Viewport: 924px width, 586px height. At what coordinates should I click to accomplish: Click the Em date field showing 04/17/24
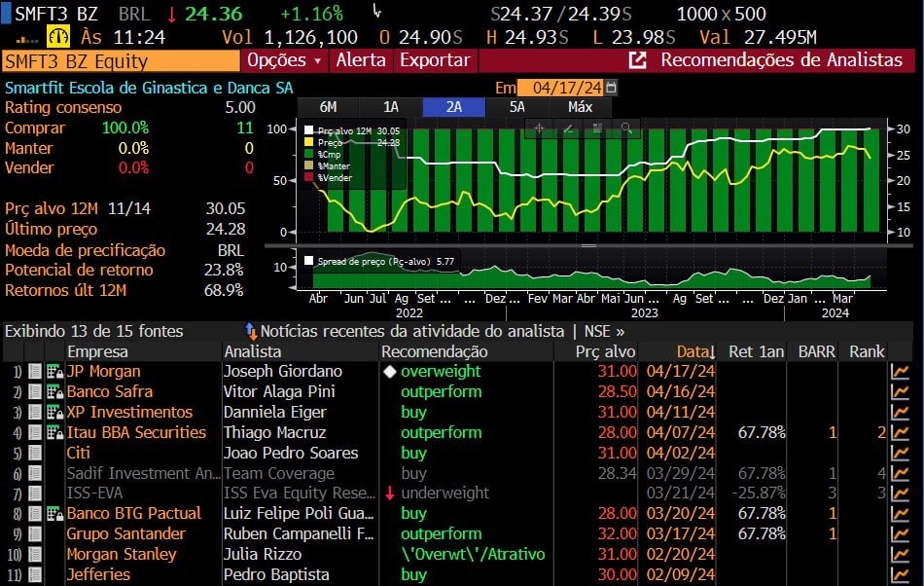point(560,88)
